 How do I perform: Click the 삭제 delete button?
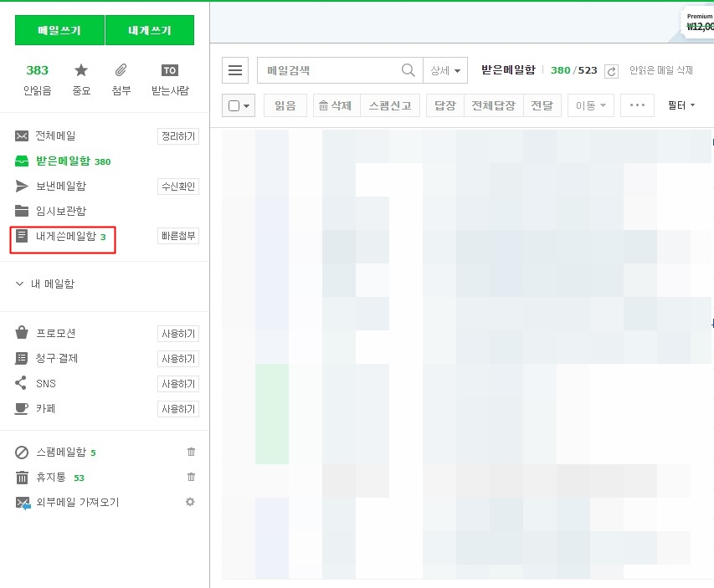(336, 105)
